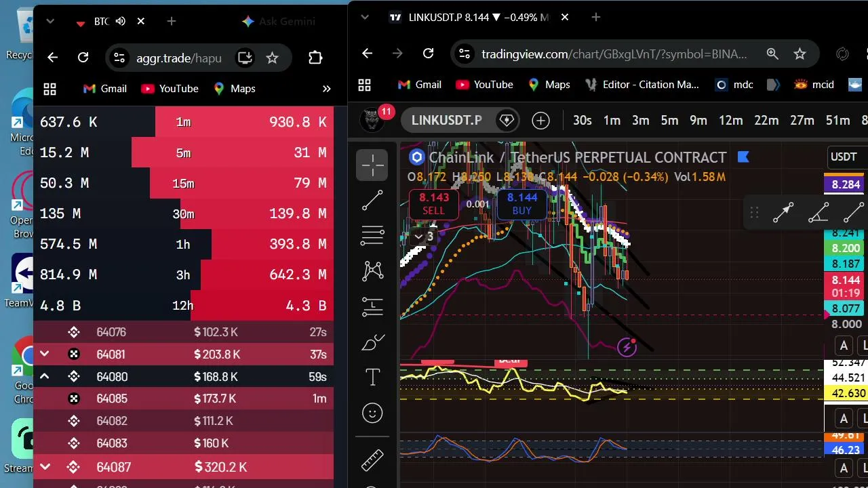Open extensions in aggr.trade browser window
Image resolution: width=868 pixels, height=488 pixels.
(x=315, y=58)
